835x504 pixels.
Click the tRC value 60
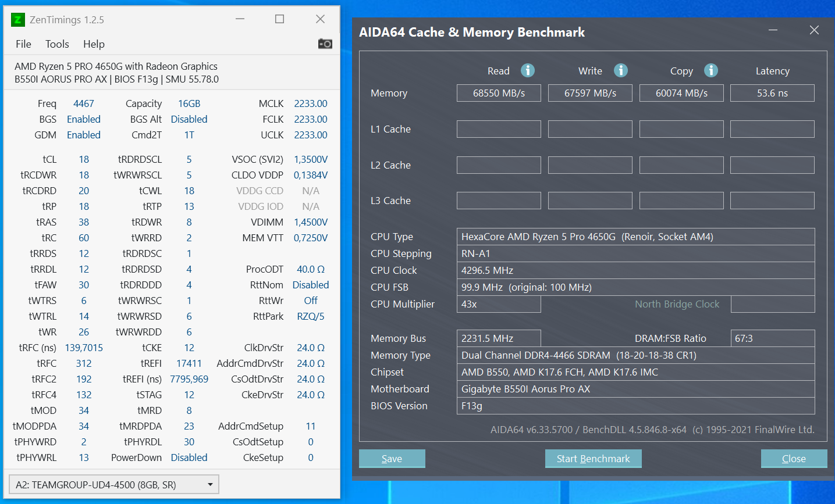[84, 238]
